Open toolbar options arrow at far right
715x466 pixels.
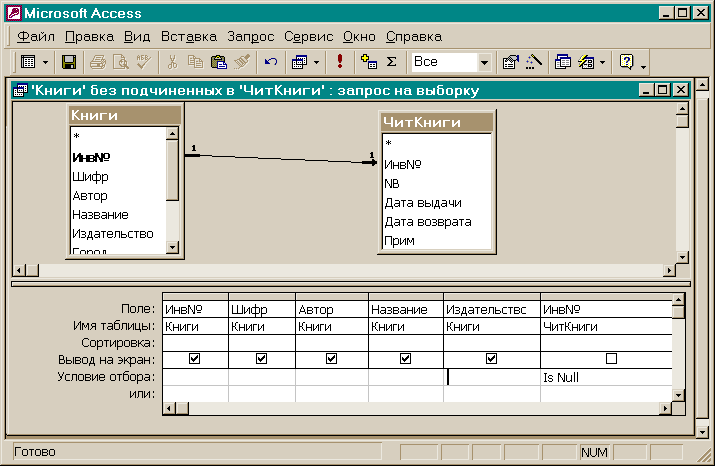tap(643, 67)
